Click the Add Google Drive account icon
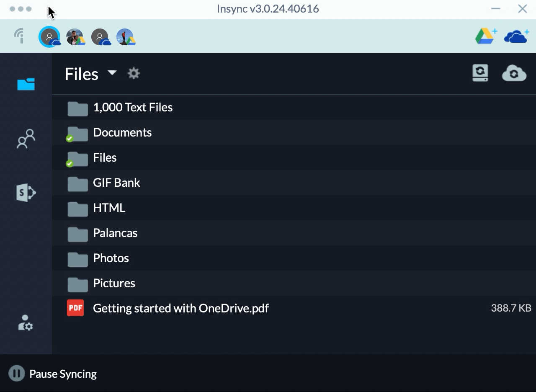The width and height of the screenshot is (536, 392). pos(486,36)
